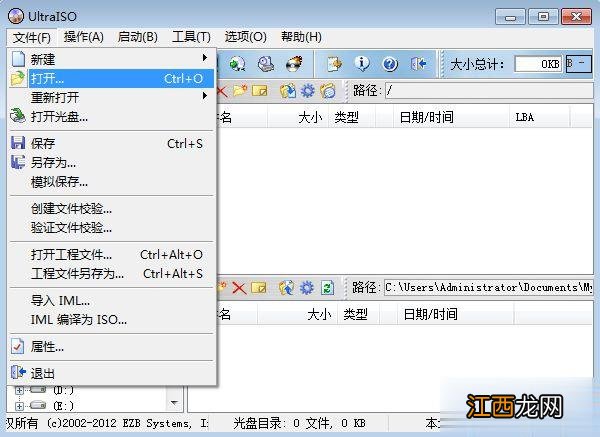Expand the 重新打开 submenu arrow
The width and height of the screenshot is (600, 437).
pyautogui.click(x=205, y=96)
